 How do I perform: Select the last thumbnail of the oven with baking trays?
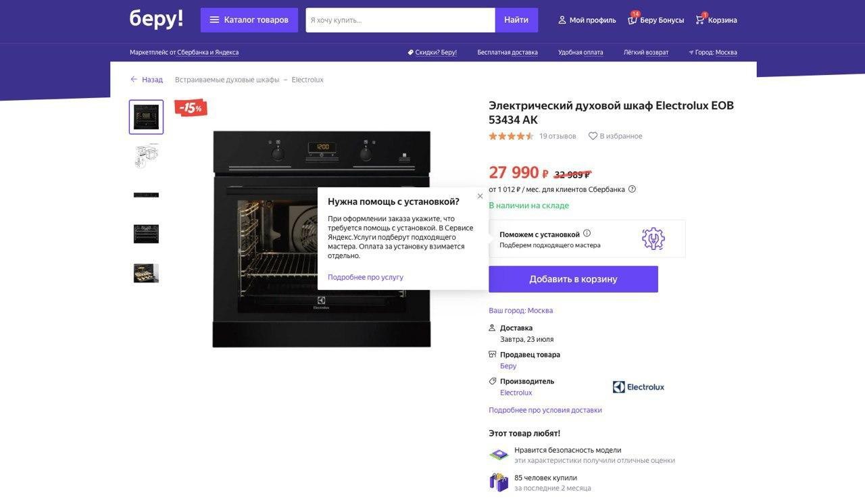146,273
